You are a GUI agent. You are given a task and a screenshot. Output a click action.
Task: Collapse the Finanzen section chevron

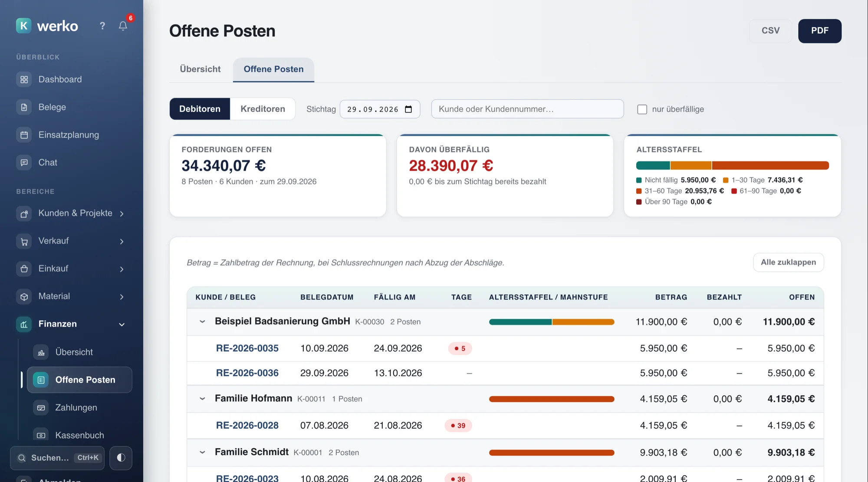122,325
